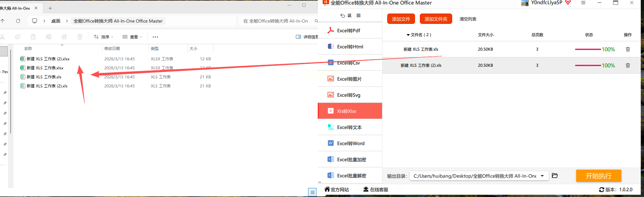Open 在线客服 online support
644x197 pixels.
pyautogui.click(x=376, y=190)
